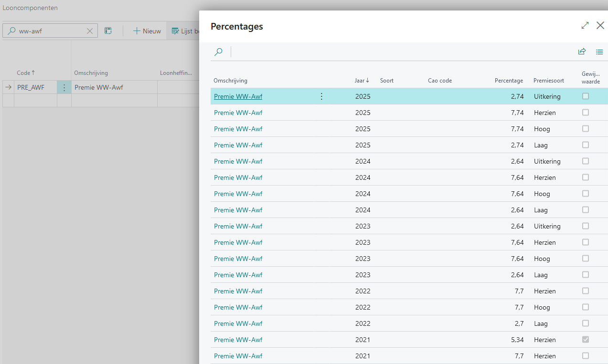Click the Nieuw action
608x364 pixels.
tap(147, 31)
